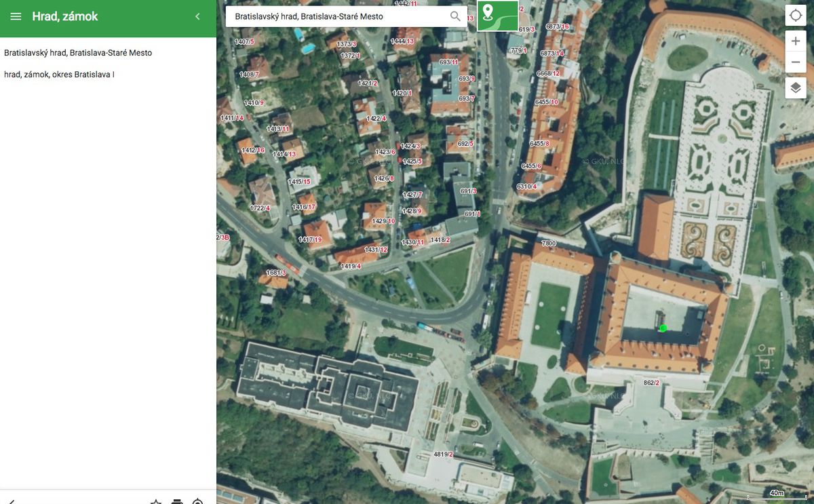This screenshot has height=504, width=814.
Task: Zoom in with the plus icon
Action: [x=795, y=41]
